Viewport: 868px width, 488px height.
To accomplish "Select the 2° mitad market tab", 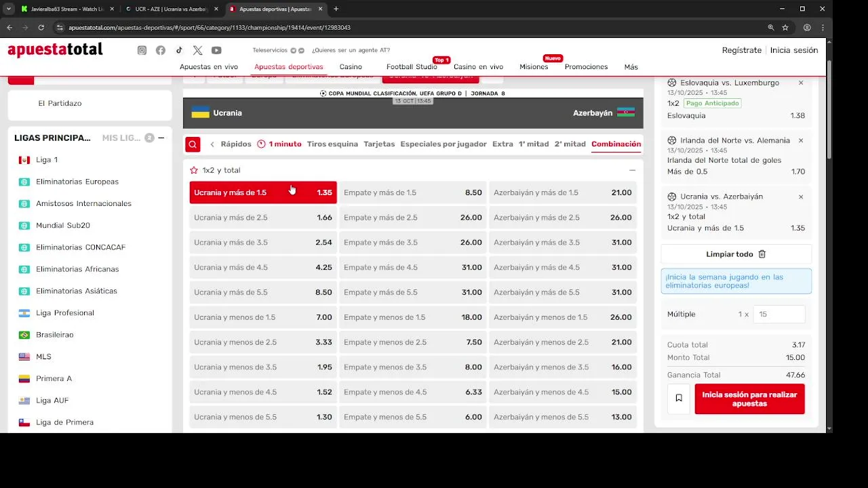I will pos(570,144).
